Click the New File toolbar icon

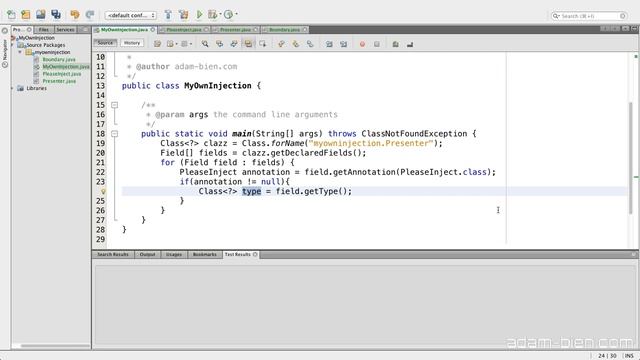tap(11, 15)
